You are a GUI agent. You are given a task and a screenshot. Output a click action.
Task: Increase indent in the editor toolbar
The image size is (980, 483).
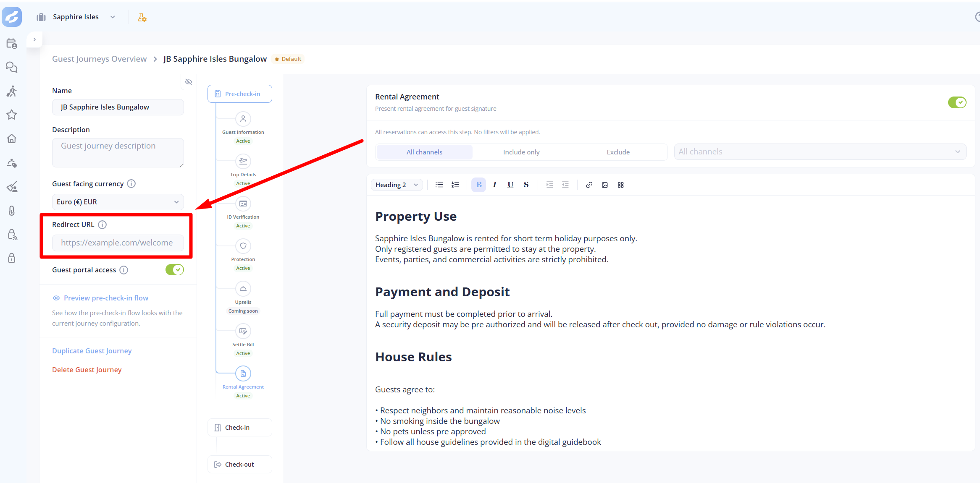pyautogui.click(x=549, y=185)
